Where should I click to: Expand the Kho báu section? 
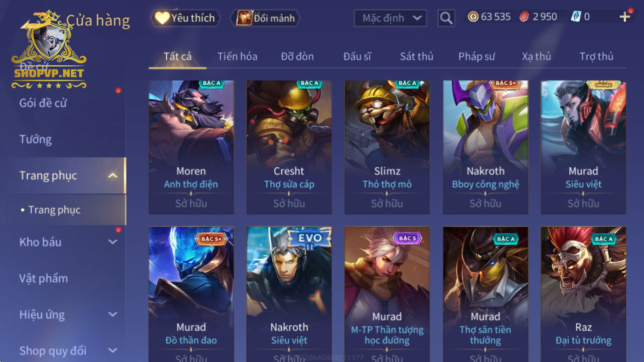coord(112,242)
